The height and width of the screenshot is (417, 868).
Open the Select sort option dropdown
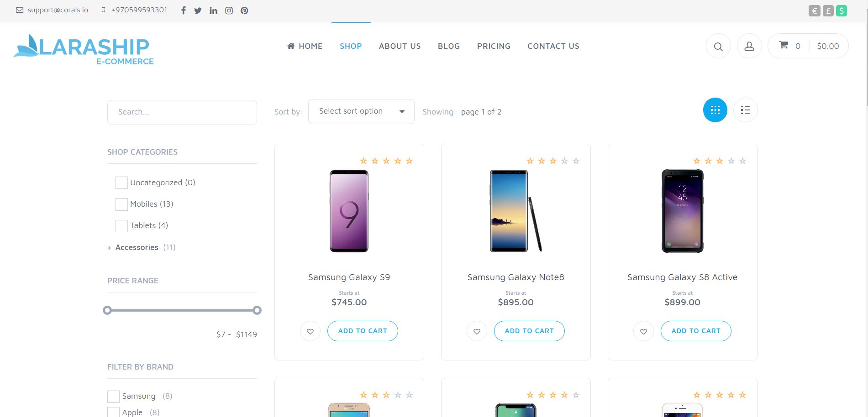click(x=361, y=111)
